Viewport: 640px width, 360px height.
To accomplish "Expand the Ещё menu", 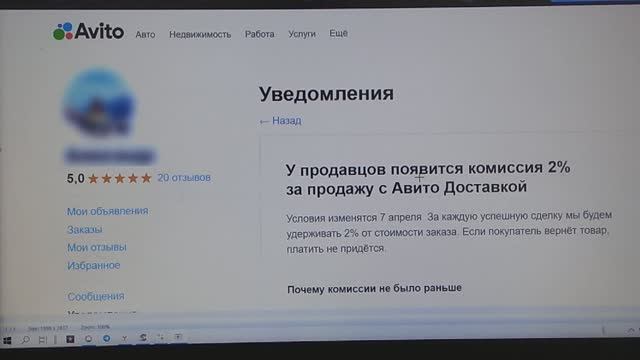I will (338, 33).
